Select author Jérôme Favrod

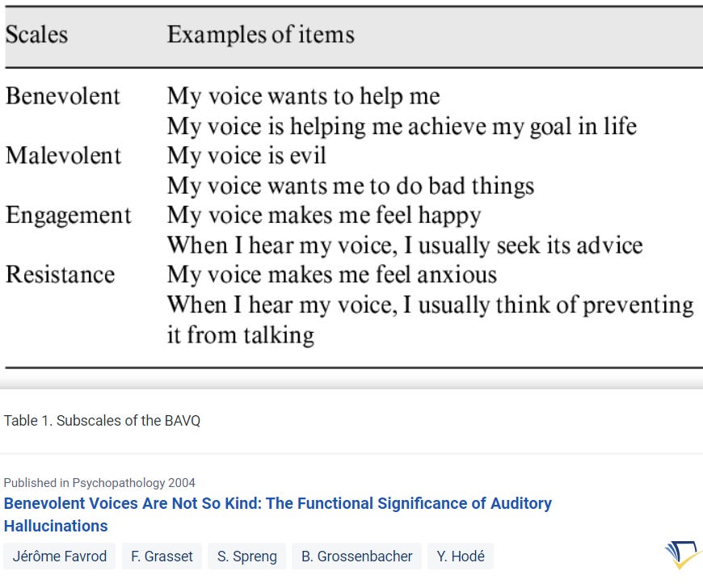(59, 556)
